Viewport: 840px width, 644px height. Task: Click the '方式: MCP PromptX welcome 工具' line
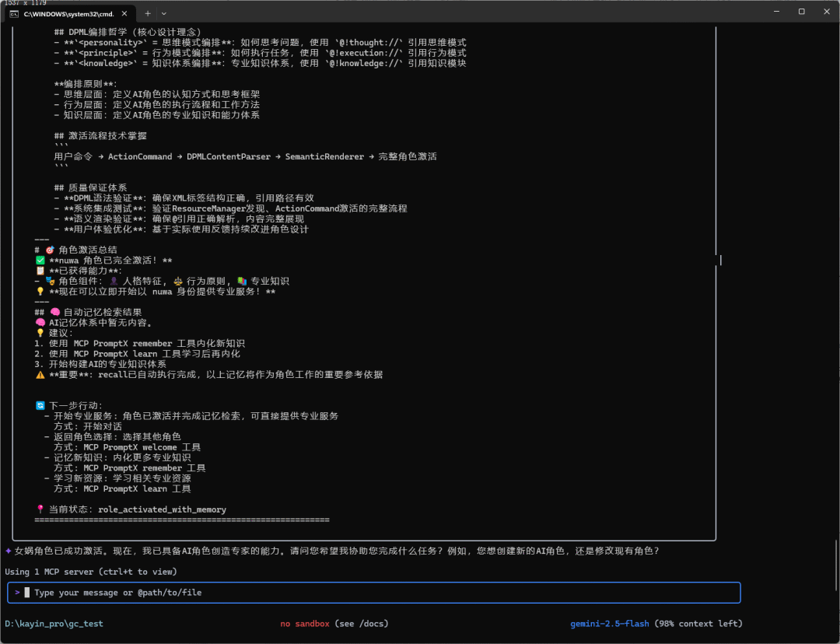tap(128, 447)
